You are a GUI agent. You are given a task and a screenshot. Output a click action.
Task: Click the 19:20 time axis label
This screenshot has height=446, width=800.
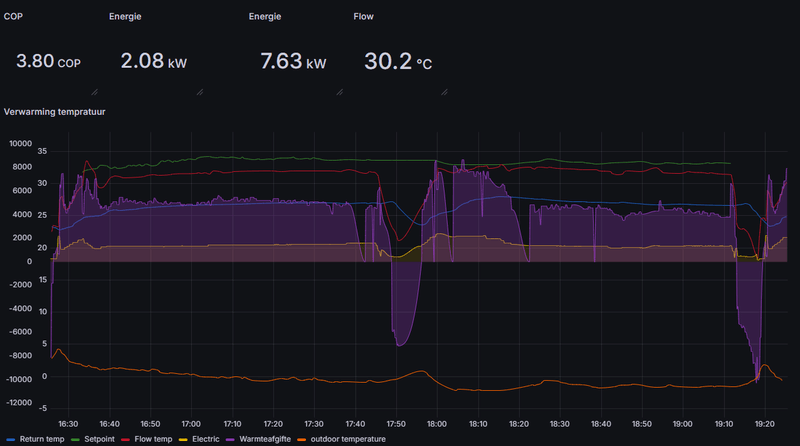[x=764, y=424]
